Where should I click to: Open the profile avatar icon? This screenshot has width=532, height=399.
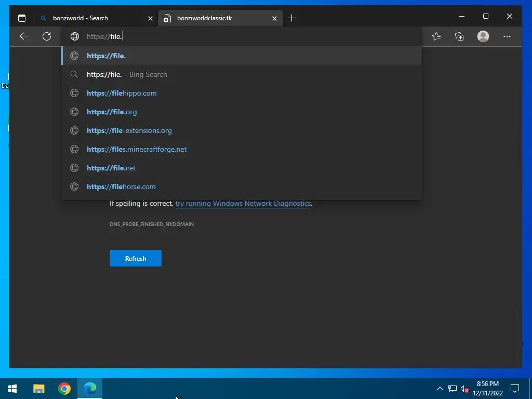(x=483, y=36)
